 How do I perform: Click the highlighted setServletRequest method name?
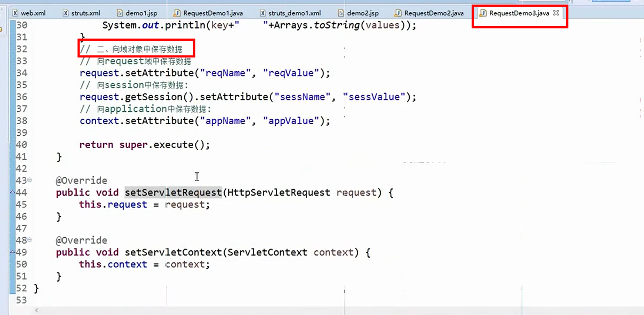pyautogui.click(x=173, y=193)
